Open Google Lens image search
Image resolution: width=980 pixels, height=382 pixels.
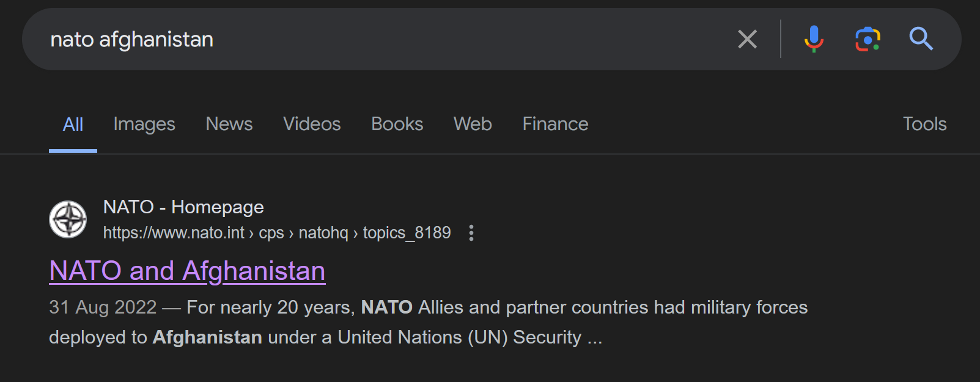click(868, 39)
